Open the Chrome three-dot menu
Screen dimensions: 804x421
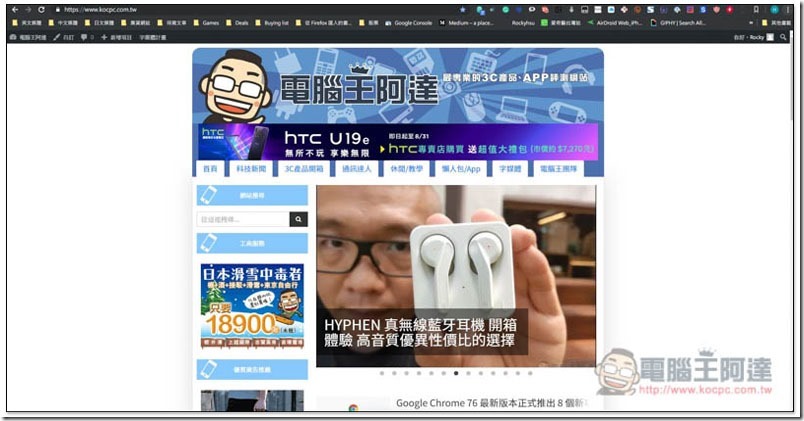[x=788, y=10]
